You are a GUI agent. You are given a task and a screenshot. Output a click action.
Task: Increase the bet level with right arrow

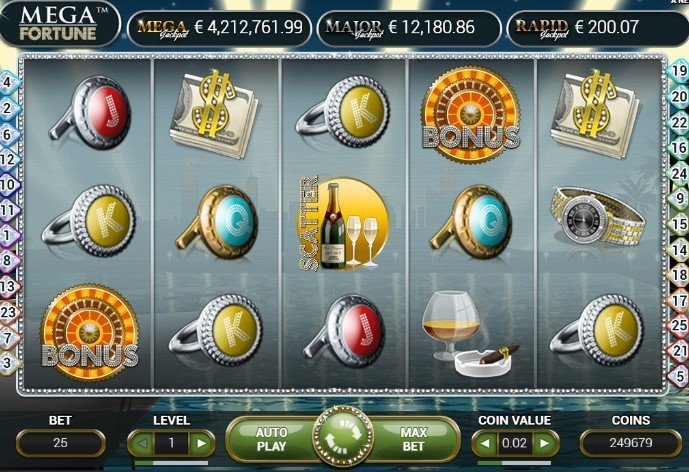[x=201, y=443]
